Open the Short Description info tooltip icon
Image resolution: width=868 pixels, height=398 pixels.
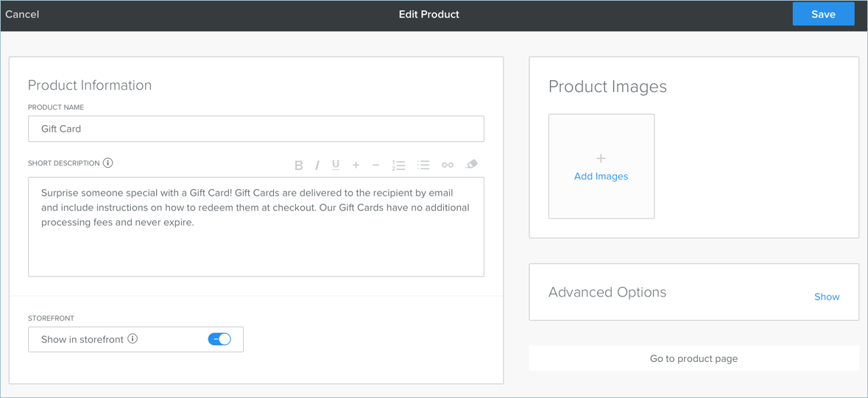point(108,163)
